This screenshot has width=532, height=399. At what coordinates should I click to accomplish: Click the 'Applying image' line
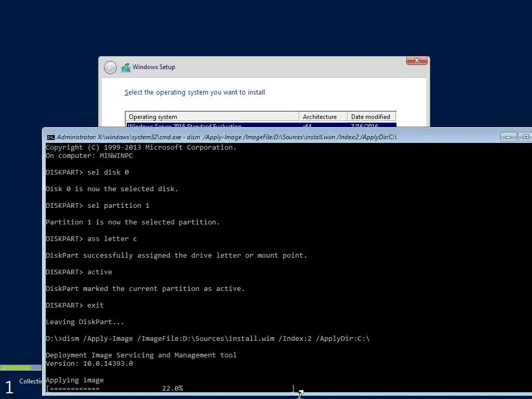(75, 380)
